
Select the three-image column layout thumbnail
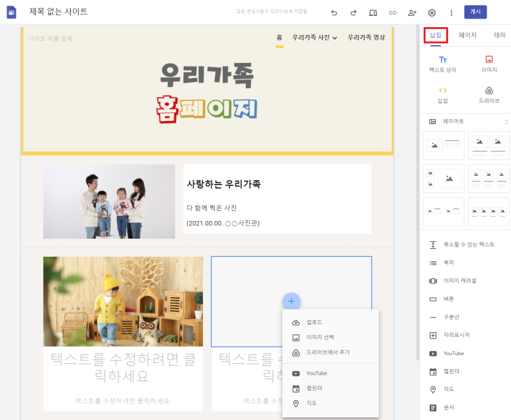[x=489, y=179]
